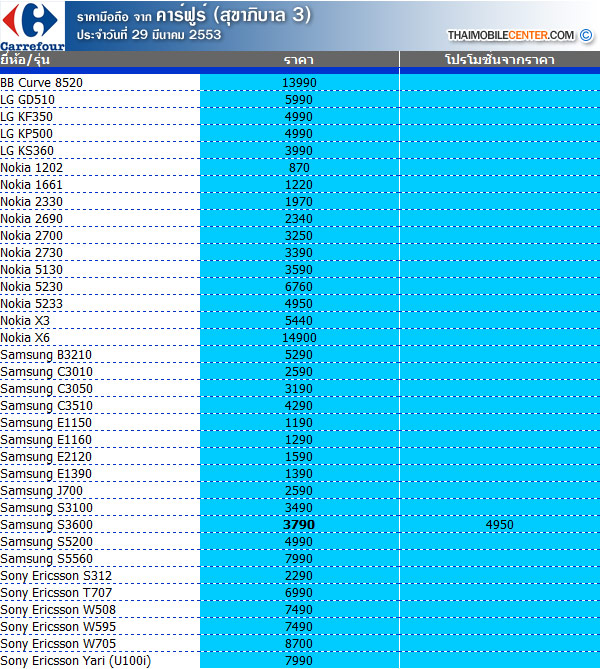Image resolution: width=600 pixels, height=669 pixels.
Task: Select the โปรโมชั่นจากราคา column header
Action: (x=499, y=59)
